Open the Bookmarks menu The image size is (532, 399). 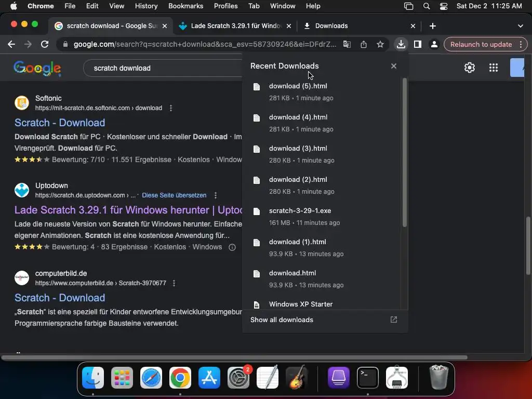coord(185,6)
